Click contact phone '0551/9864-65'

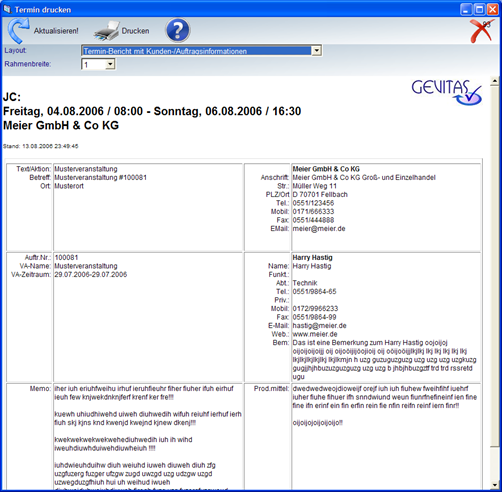(x=314, y=291)
